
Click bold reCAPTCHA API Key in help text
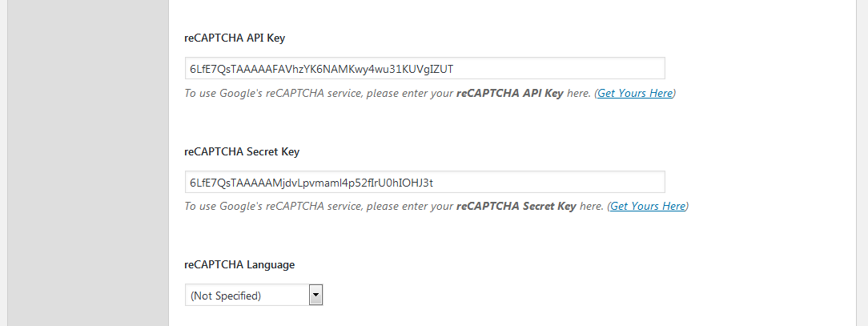point(509,93)
